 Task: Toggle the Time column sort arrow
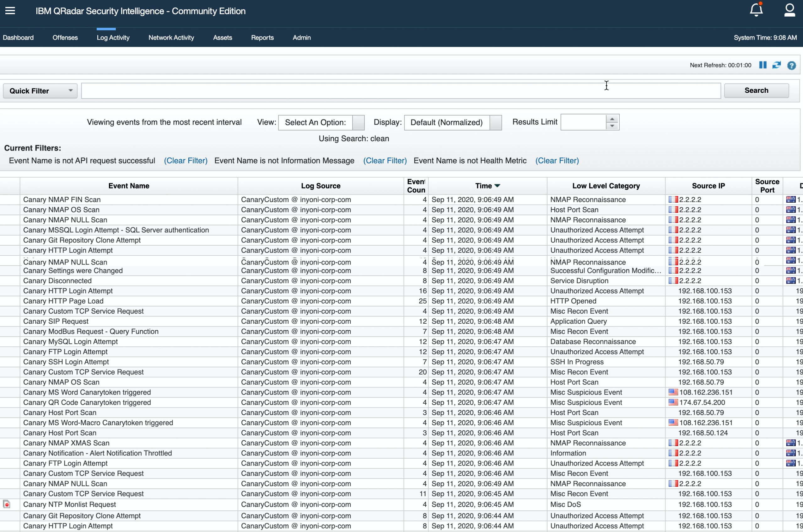pos(497,186)
